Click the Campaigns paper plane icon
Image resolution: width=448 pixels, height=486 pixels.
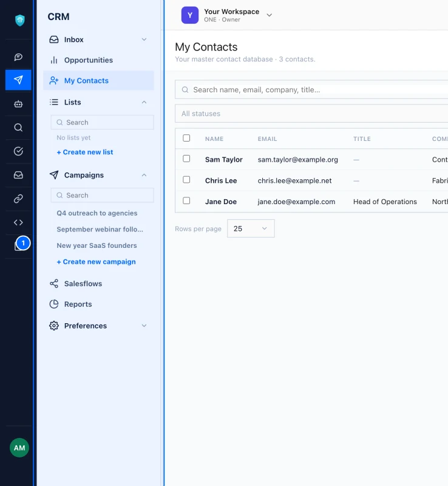(x=54, y=175)
